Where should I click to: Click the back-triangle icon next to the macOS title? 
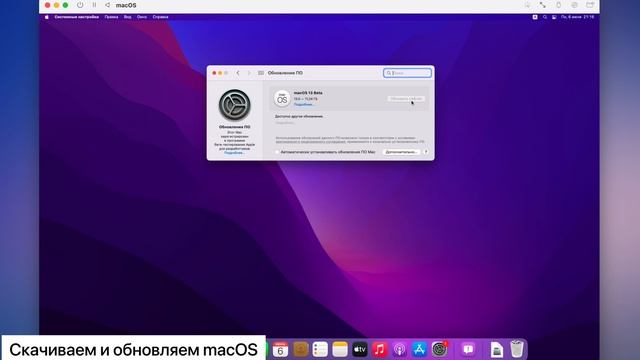pos(107,5)
